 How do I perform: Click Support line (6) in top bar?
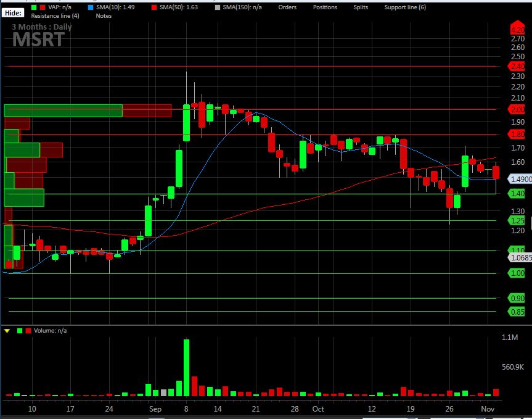point(404,7)
